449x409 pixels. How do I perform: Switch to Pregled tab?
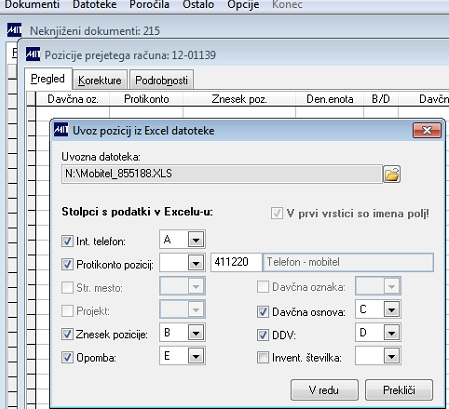pos(48,79)
